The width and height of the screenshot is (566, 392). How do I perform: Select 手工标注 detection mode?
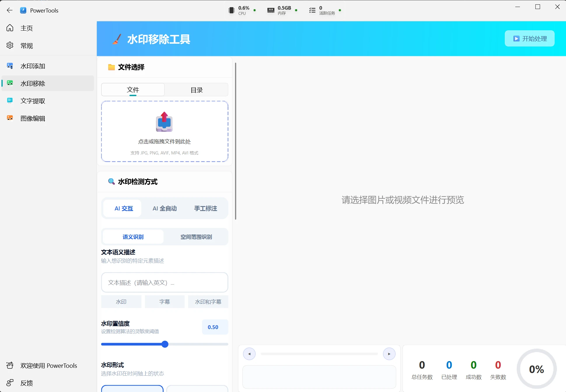[206, 208]
